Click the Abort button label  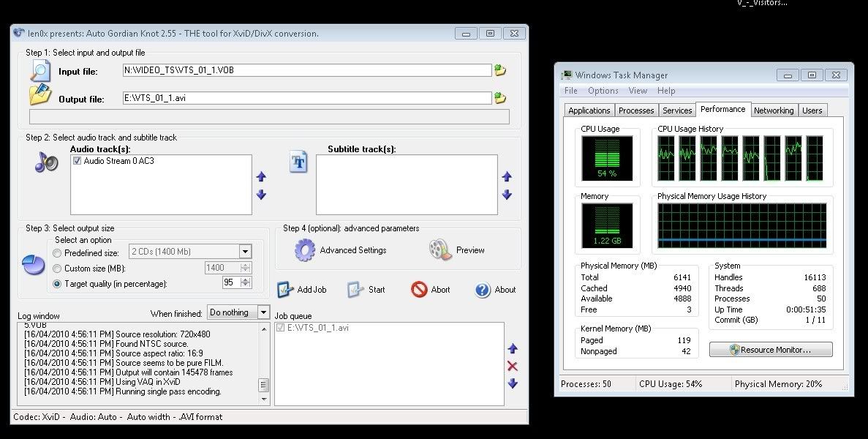pyautogui.click(x=440, y=290)
